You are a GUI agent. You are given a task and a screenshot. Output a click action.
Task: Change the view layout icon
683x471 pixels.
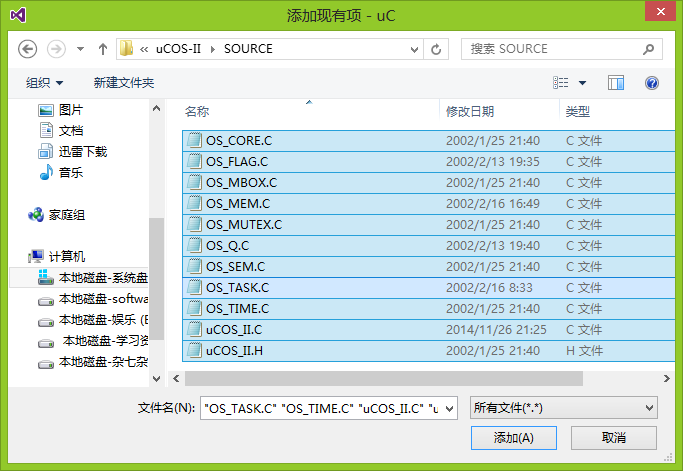click(x=561, y=83)
